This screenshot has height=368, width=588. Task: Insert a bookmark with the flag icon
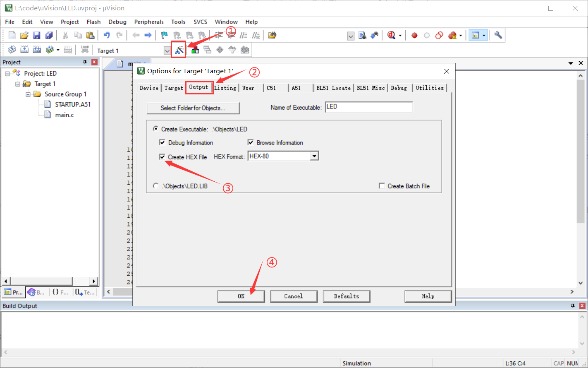(x=164, y=35)
